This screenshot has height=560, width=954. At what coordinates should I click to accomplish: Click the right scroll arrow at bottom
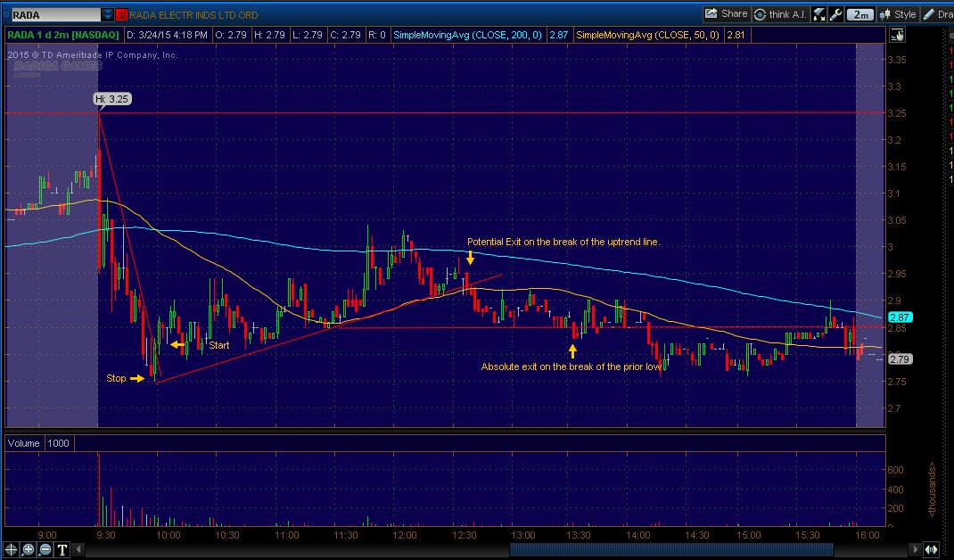[x=914, y=549]
